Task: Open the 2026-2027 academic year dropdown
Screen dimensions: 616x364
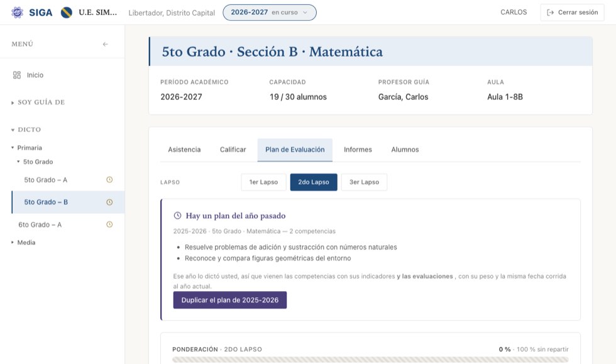Action: point(270,13)
